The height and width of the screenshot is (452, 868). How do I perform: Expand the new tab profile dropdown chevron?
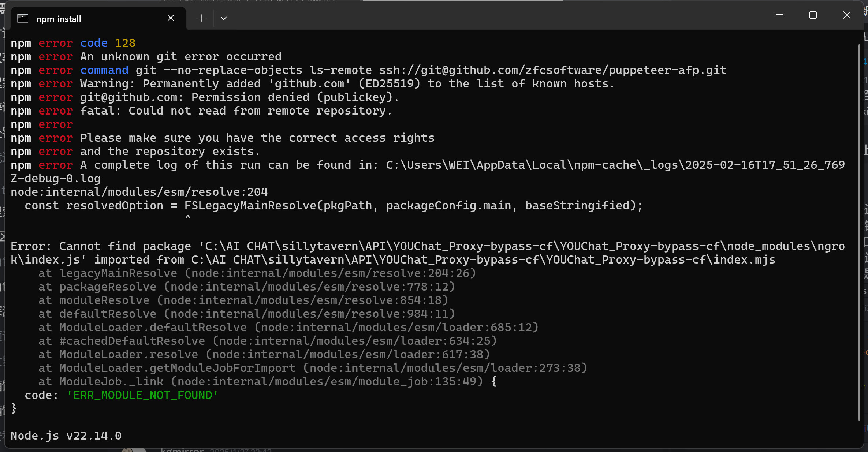point(224,18)
